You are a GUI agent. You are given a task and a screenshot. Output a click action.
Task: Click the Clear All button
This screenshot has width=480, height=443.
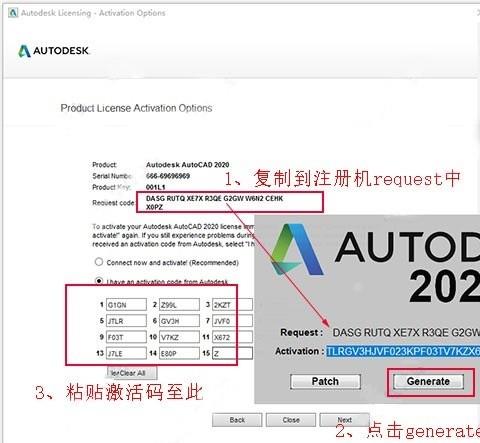coord(132,373)
